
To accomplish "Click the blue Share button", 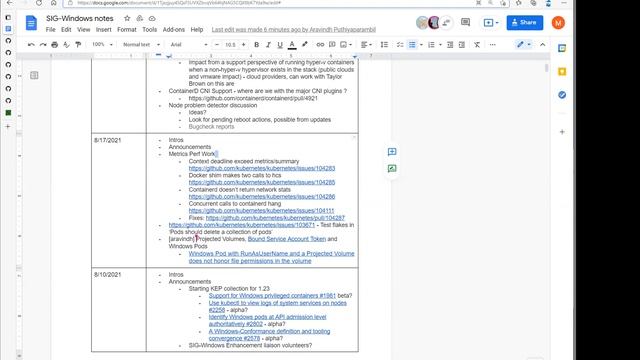I will (524, 22).
